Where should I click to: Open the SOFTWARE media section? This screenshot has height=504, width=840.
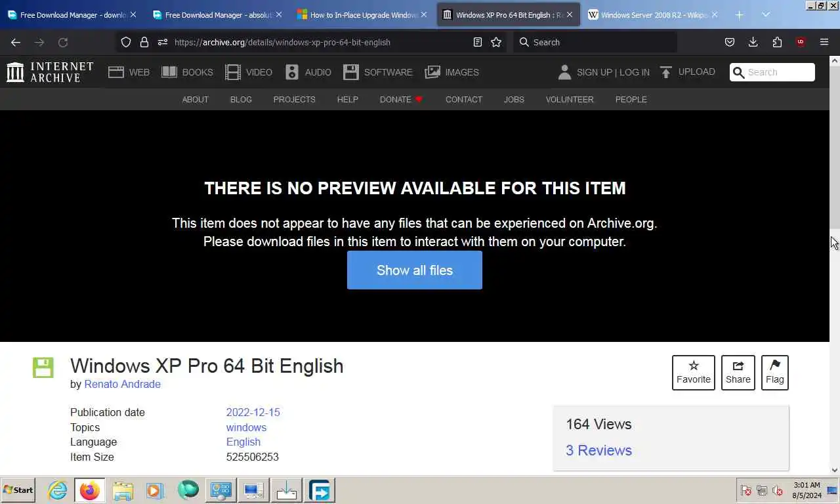coord(378,72)
